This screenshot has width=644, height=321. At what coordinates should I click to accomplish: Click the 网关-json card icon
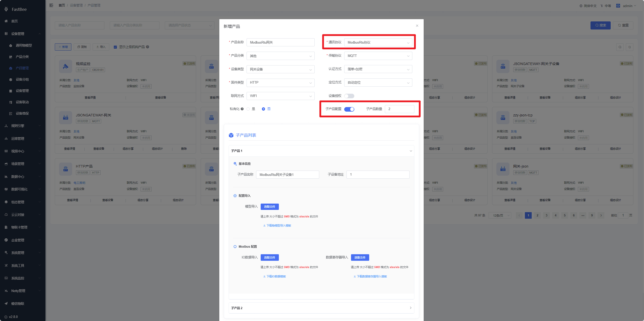tap(503, 169)
